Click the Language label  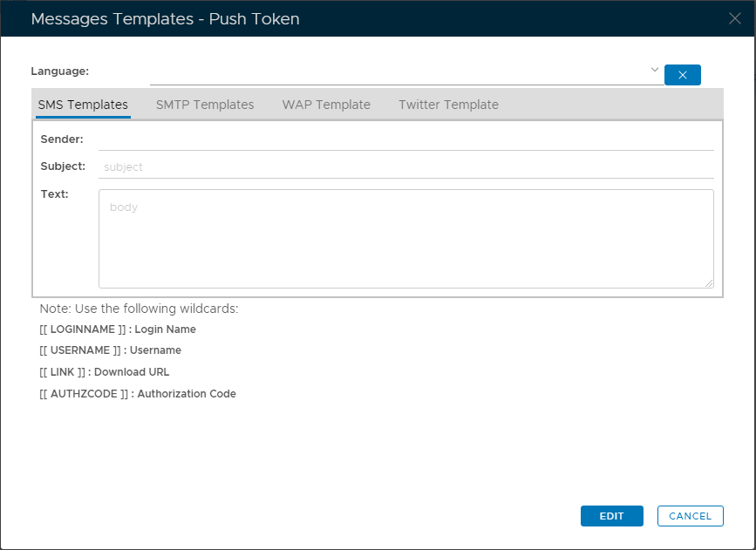60,71
